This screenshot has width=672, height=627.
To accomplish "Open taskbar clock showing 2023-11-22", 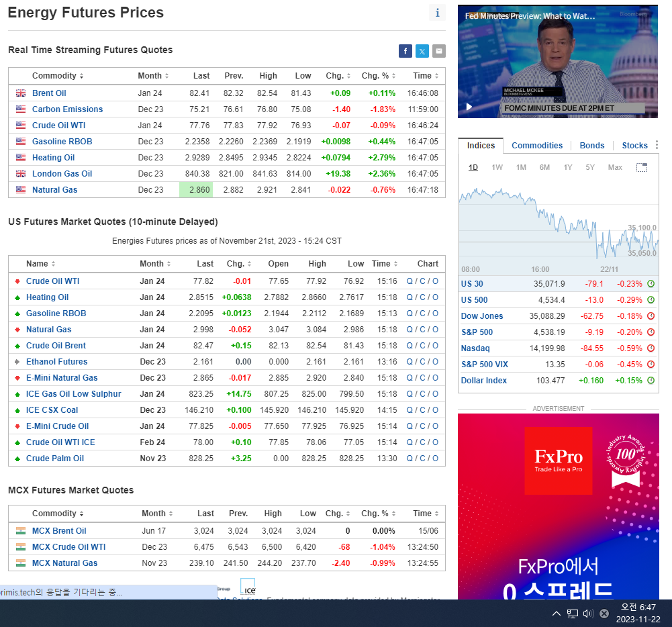I will (638, 614).
